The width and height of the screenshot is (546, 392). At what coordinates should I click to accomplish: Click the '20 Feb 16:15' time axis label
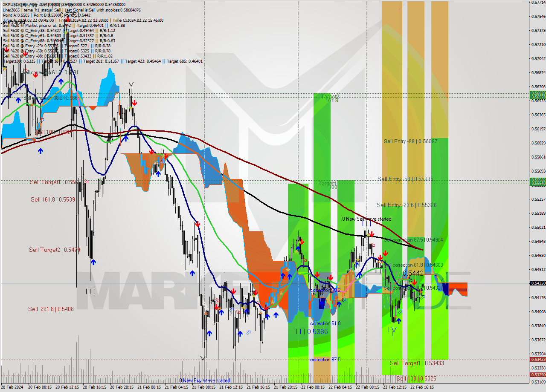(94, 388)
